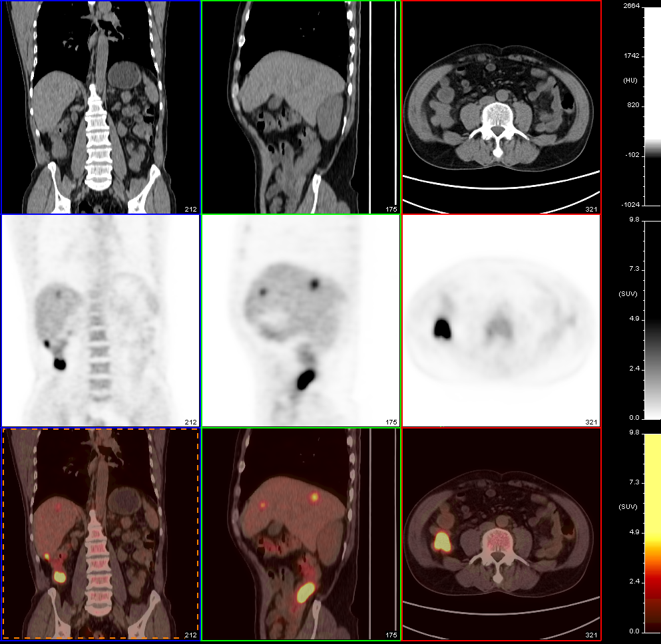Click the (HU) unit label

click(630, 80)
